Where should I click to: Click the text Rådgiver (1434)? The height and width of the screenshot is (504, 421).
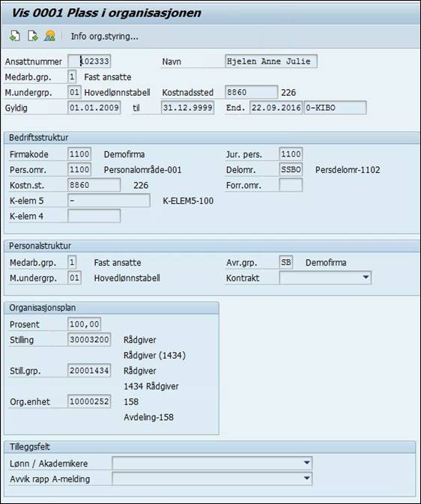click(x=155, y=355)
